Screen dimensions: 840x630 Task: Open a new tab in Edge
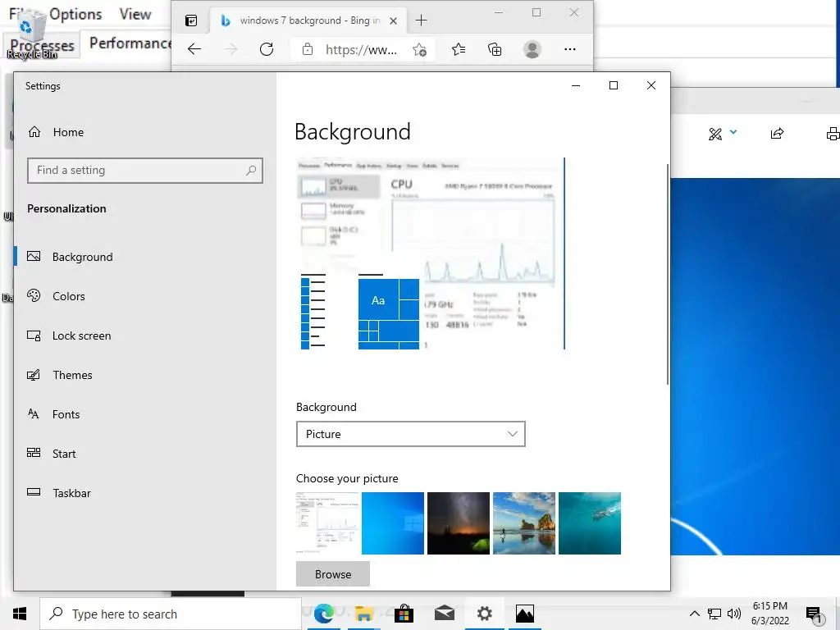(x=421, y=21)
